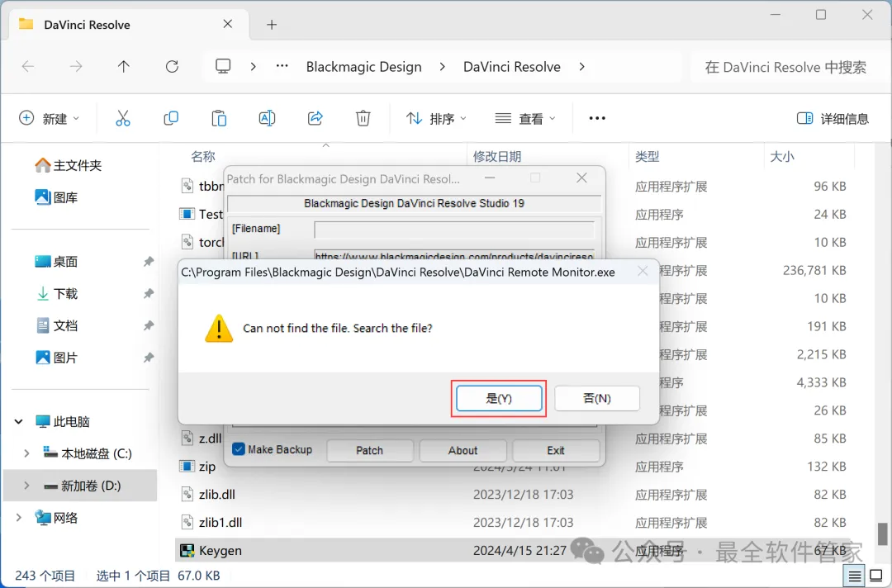Unpin 文档 using its pin icon
This screenshot has height=588, width=892.
[x=149, y=325]
